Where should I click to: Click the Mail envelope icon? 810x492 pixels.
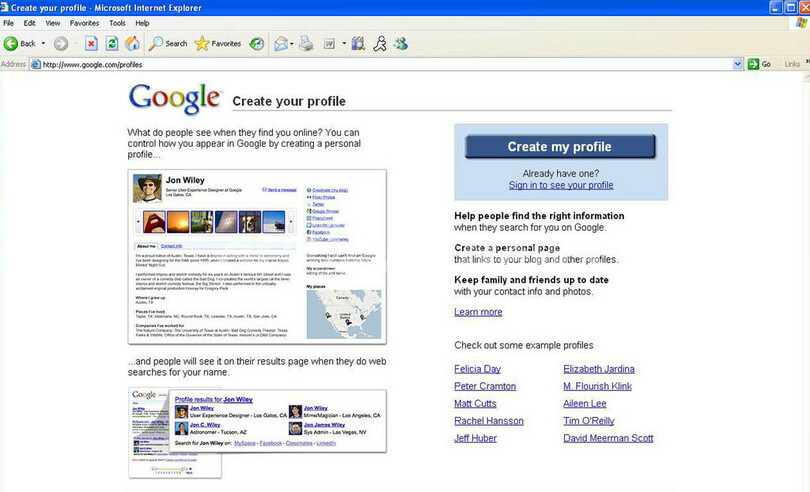click(x=281, y=43)
